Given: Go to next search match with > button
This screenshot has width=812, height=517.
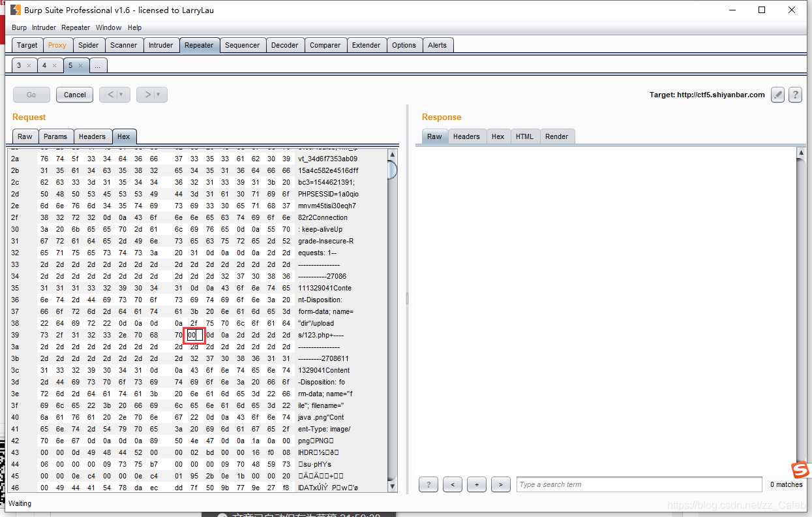Looking at the screenshot, I should click(501, 484).
